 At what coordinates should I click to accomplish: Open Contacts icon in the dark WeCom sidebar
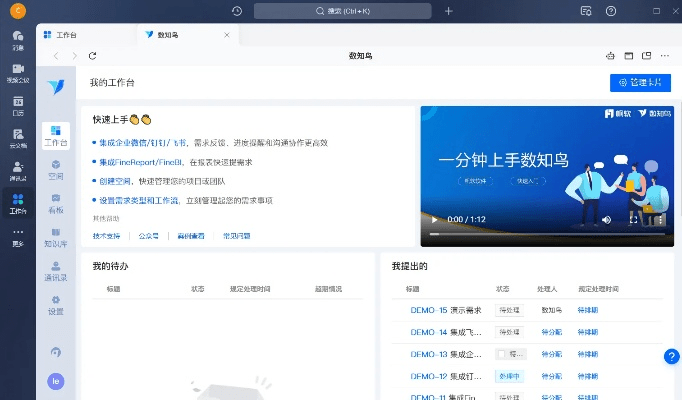click(18, 171)
